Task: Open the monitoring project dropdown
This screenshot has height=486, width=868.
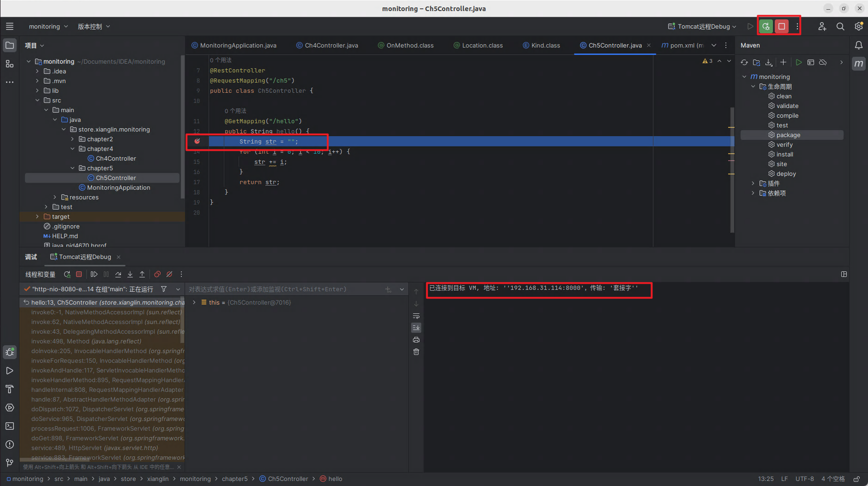Action: (x=48, y=26)
